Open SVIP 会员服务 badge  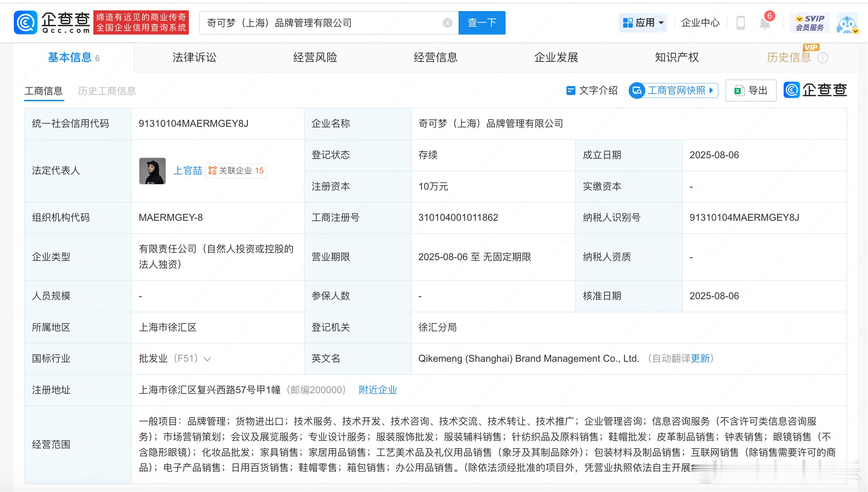pos(810,23)
